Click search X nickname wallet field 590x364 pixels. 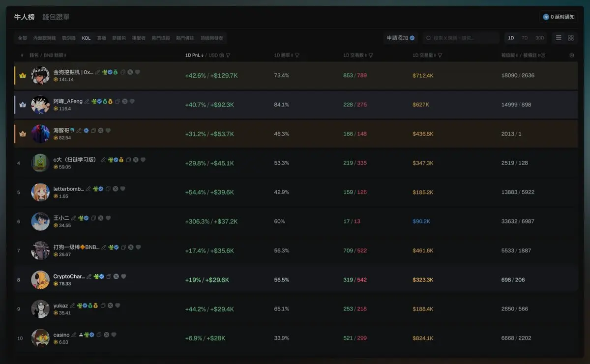point(461,38)
